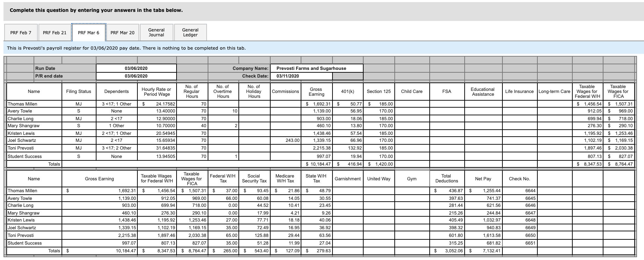Click the Federal W/H Tax header
Screen dimensions: 644x260
(x=223, y=179)
